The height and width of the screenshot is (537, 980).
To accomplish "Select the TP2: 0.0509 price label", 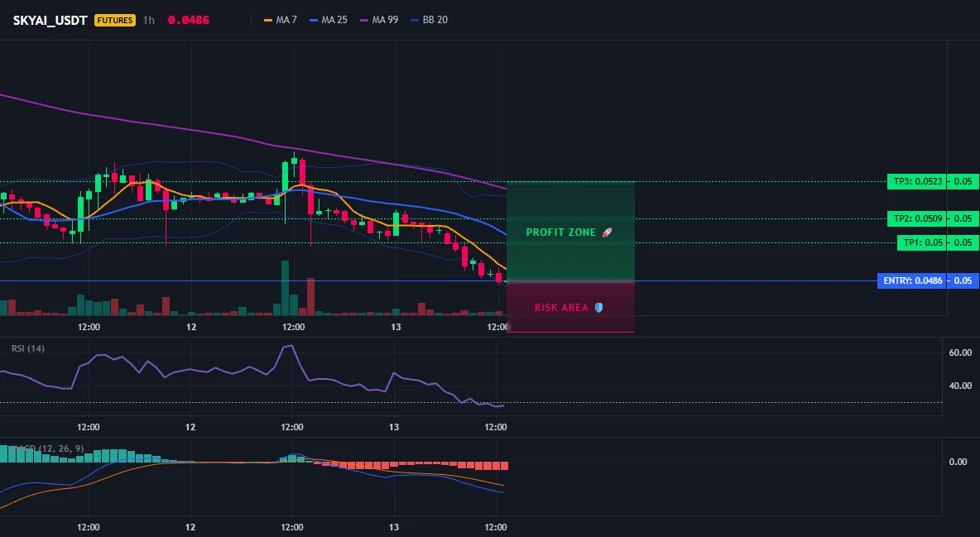I will (x=916, y=218).
